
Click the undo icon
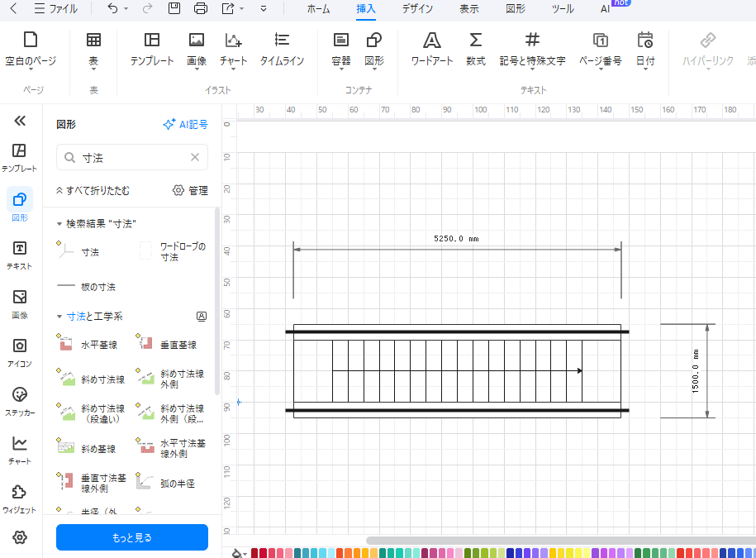[112, 8]
